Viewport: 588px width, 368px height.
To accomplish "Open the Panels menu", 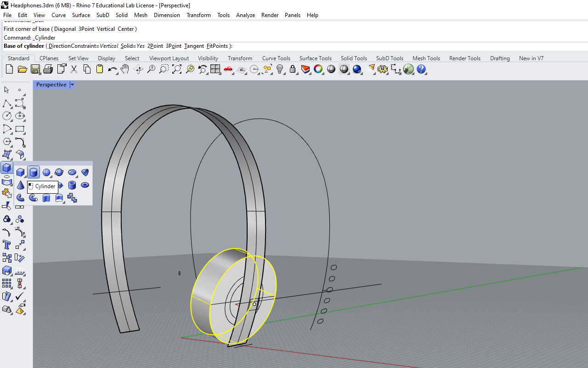I will pyautogui.click(x=293, y=15).
